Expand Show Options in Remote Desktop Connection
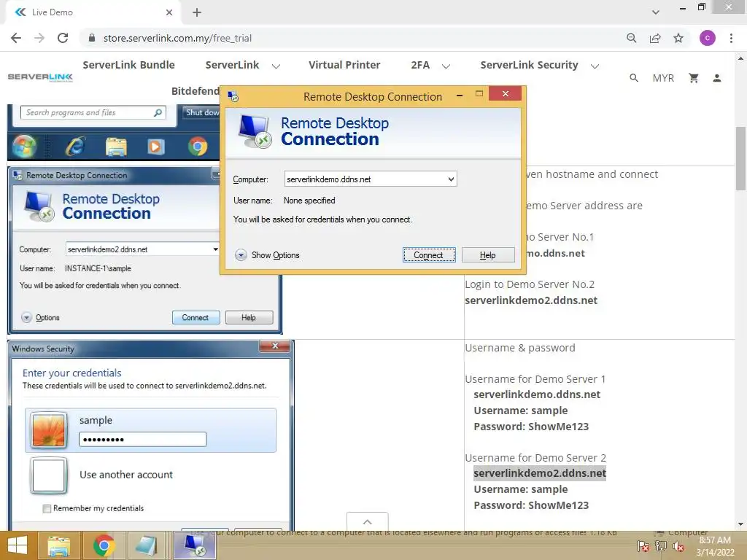This screenshot has height=560, width=747. (x=267, y=255)
